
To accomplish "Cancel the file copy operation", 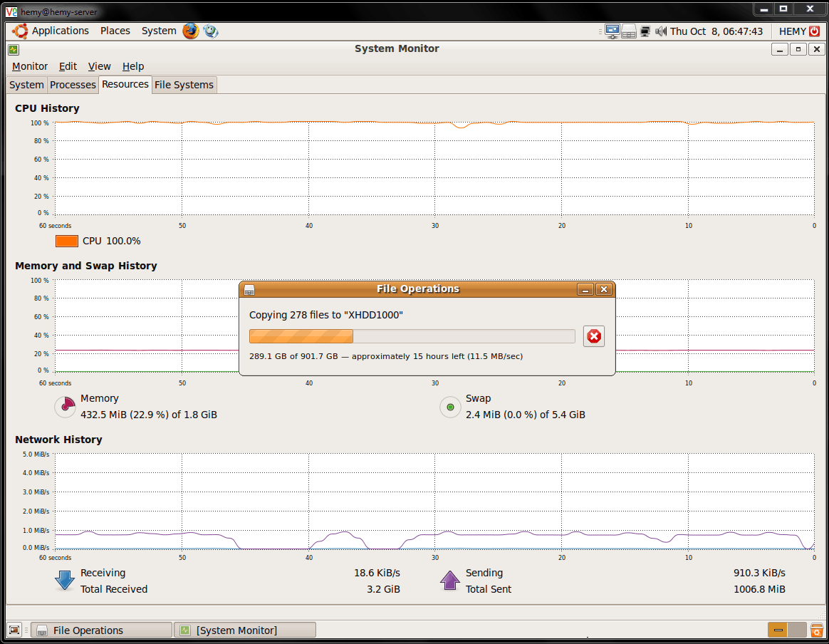I will [594, 336].
